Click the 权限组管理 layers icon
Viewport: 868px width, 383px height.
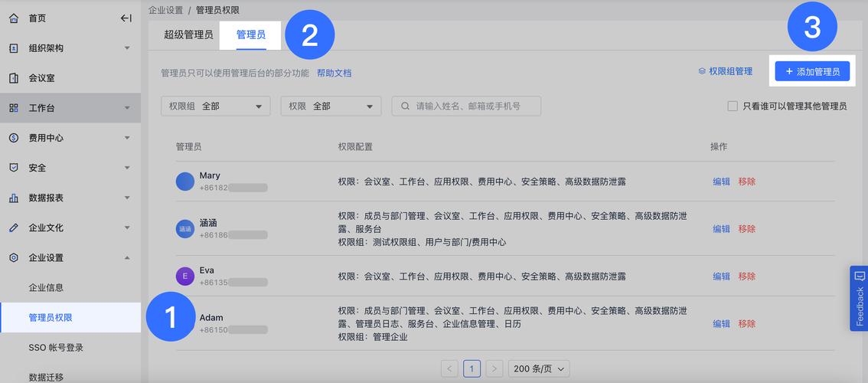coord(702,71)
